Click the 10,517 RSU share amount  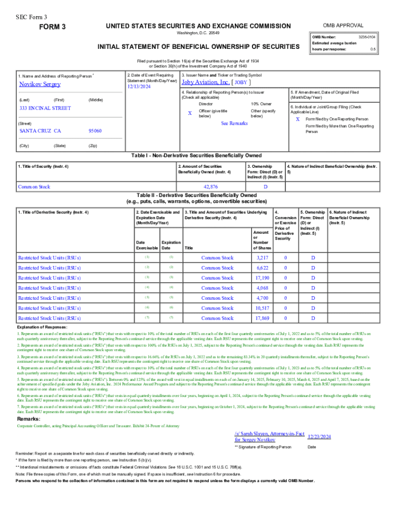pyautogui.click(x=262, y=308)
